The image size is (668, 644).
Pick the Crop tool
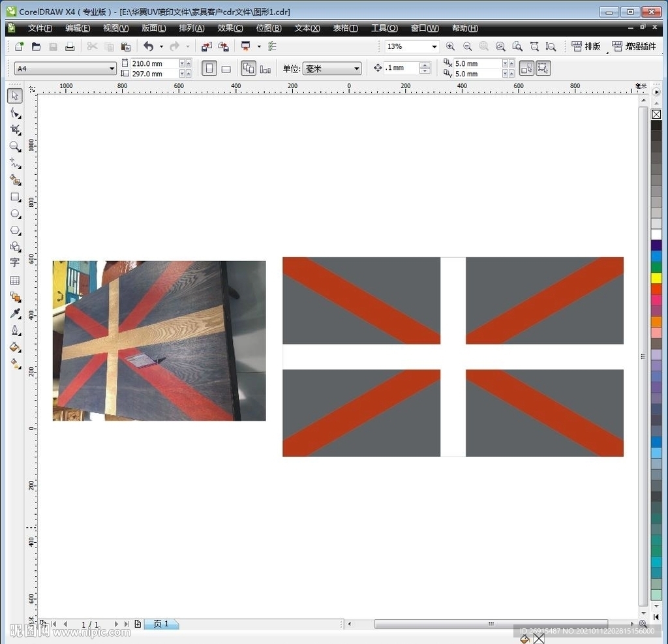click(15, 129)
